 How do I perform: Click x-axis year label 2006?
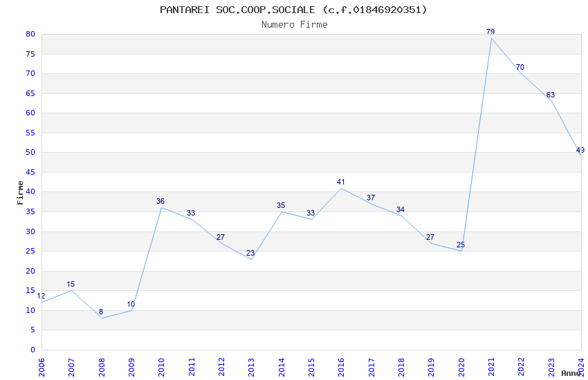click(42, 368)
